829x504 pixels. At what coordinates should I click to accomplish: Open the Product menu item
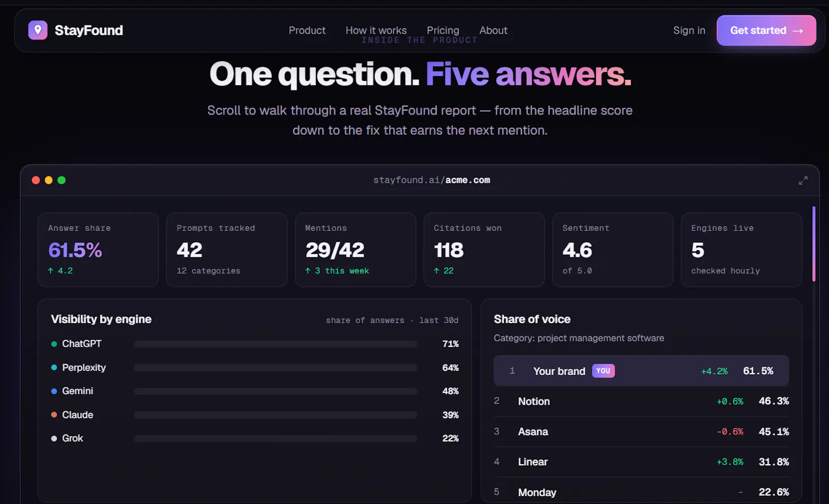tap(307, 31)
